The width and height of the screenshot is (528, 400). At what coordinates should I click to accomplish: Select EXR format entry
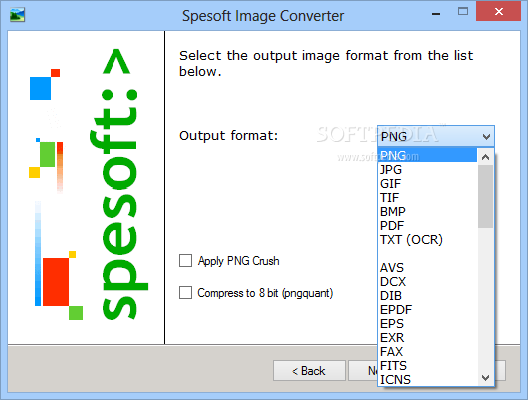coord(428,337)
